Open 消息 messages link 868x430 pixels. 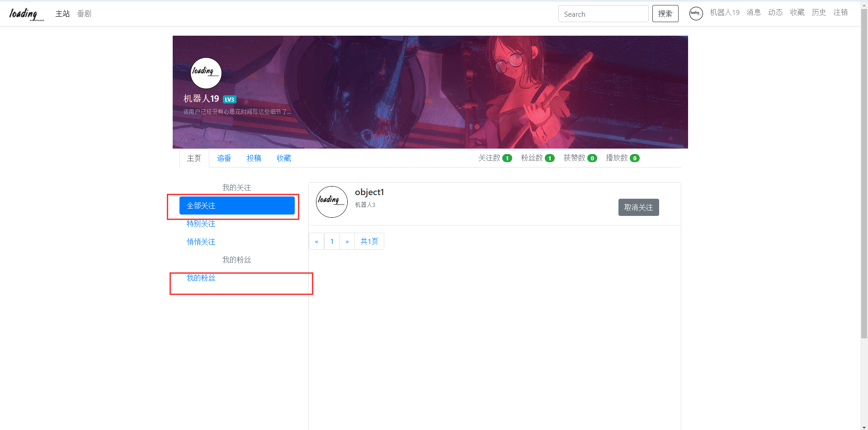754,13
